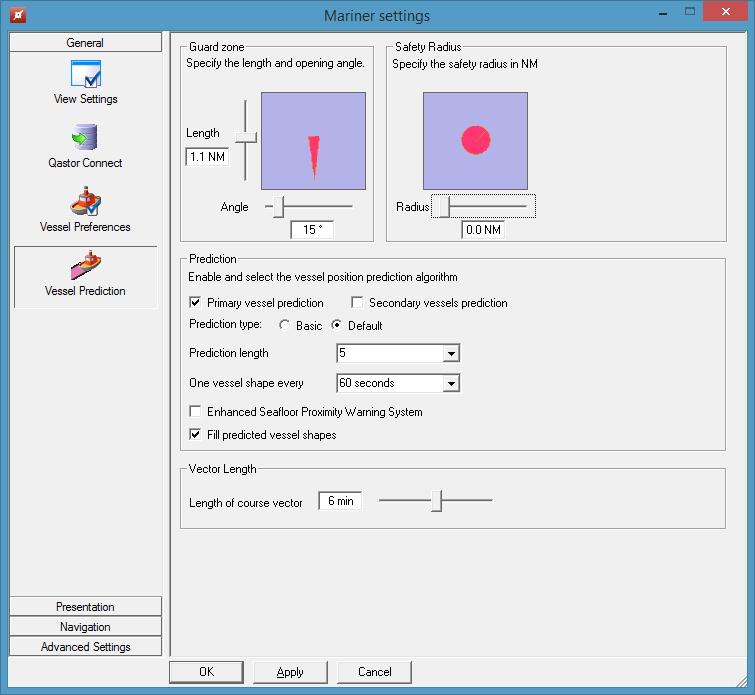Click the OK button
The height and width of the screenshot is (695, 755).
206,672
